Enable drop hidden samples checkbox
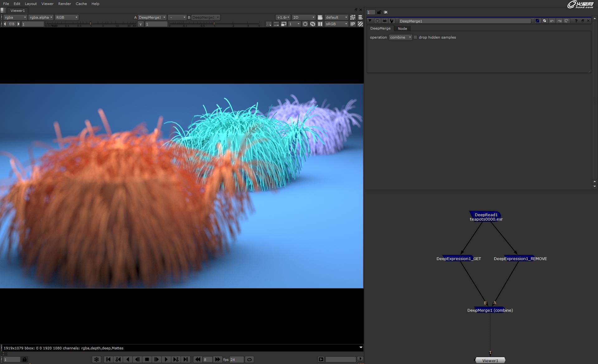 (x=415, y=37)
